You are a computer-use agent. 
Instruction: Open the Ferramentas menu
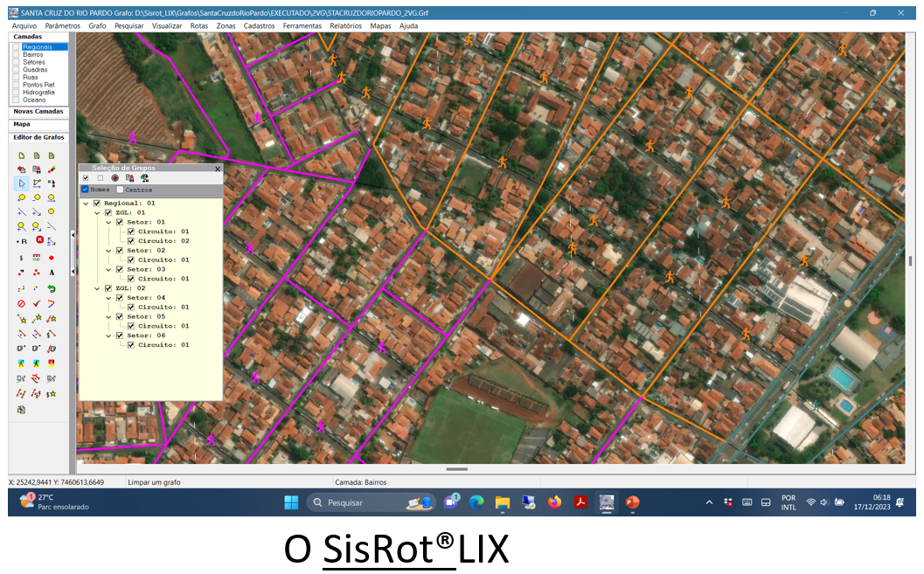click(302, 26)
